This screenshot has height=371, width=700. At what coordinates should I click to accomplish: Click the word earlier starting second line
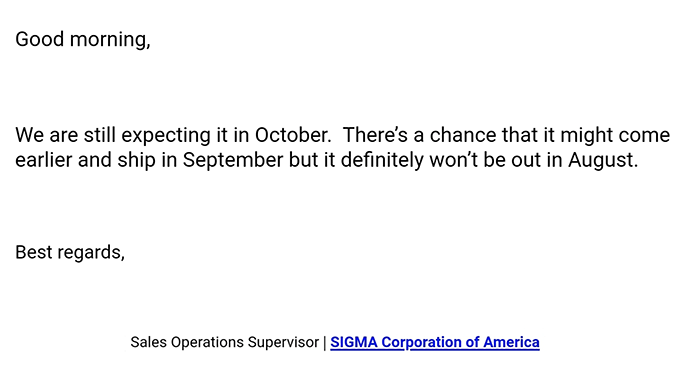[x=44, y=160]
